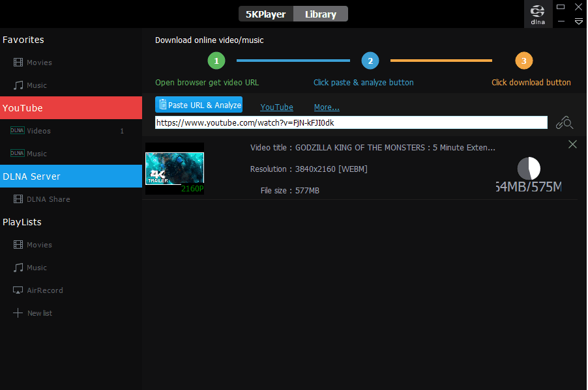This screenshot has height=390, width=588.
Task: Click the film icon next to Favorites Movies
Action: coord(18,63)
